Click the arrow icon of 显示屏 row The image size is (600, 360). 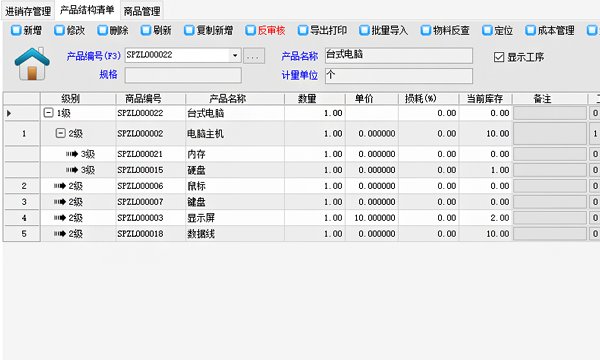[x=60, y=218]
